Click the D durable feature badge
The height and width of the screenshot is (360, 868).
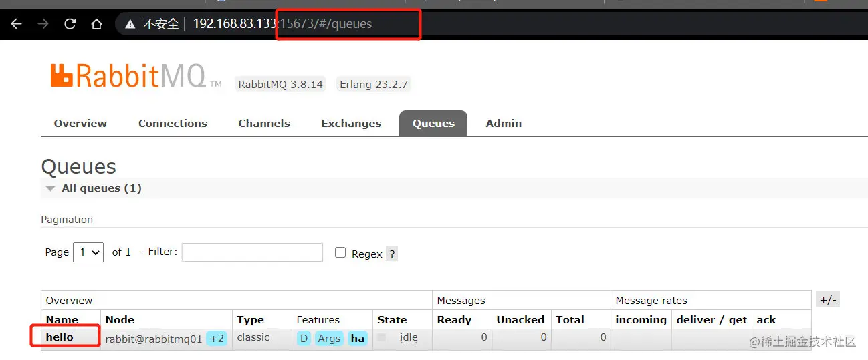304,338
